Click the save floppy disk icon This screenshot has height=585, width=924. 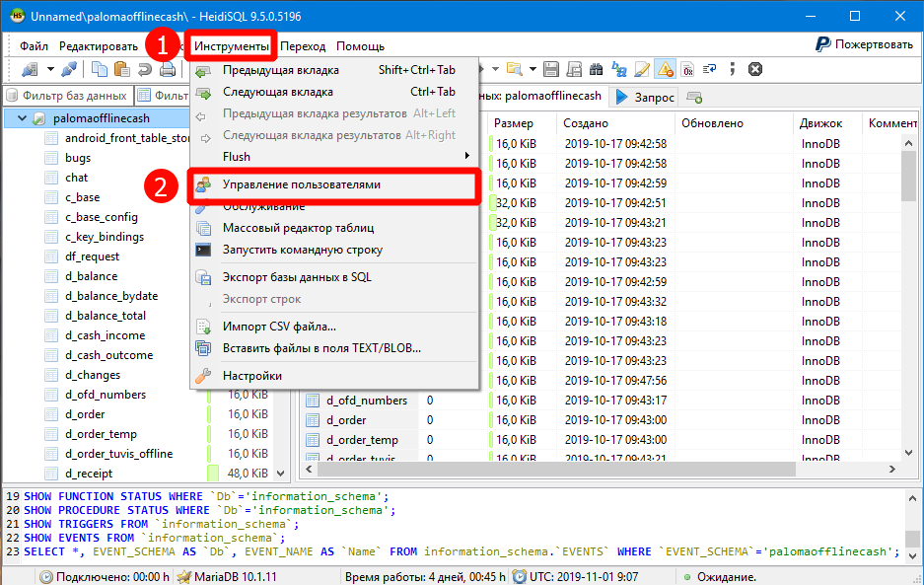(551, 69)
